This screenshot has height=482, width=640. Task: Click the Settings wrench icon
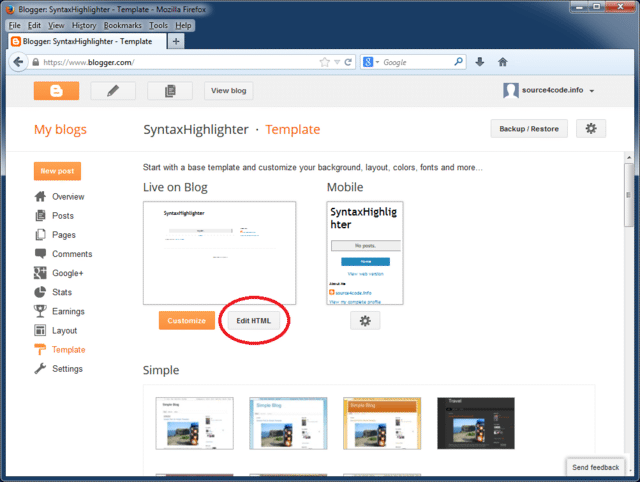coord(40,369)
